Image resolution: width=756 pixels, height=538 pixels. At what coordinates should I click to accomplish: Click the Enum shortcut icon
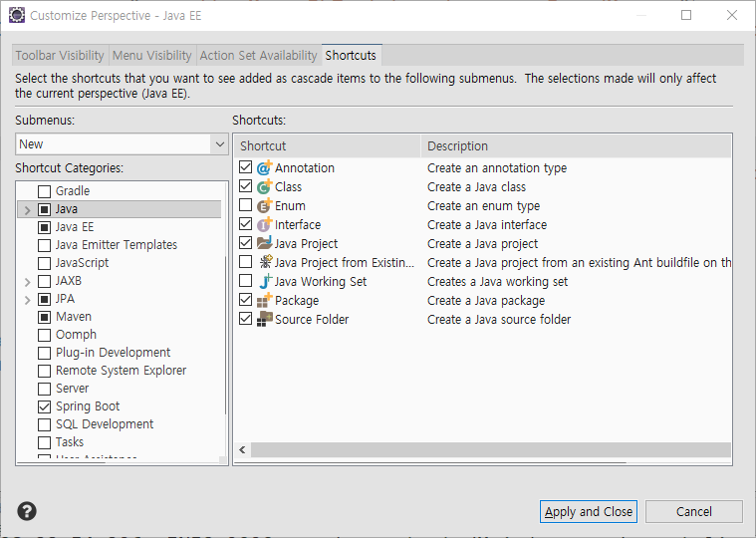click(264, 206)
